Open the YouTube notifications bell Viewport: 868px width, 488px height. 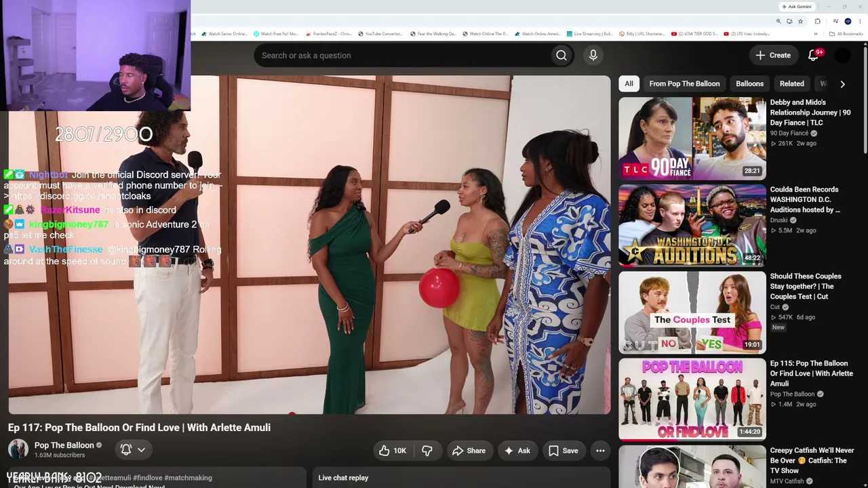(814, 56)
